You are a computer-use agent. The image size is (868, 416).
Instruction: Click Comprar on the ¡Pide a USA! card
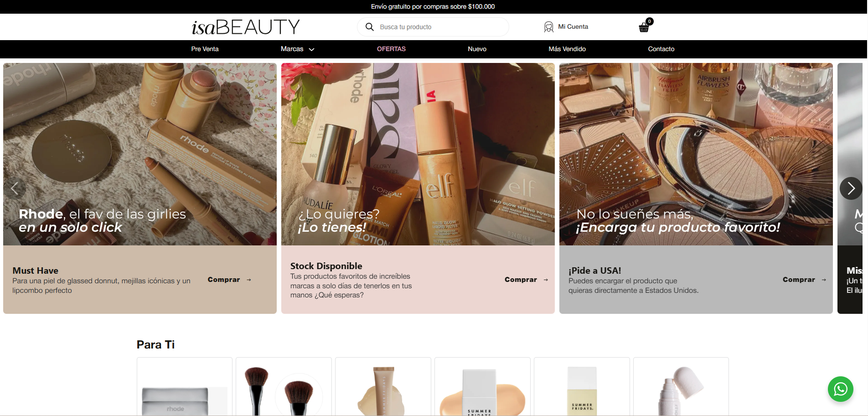(804, 280)
